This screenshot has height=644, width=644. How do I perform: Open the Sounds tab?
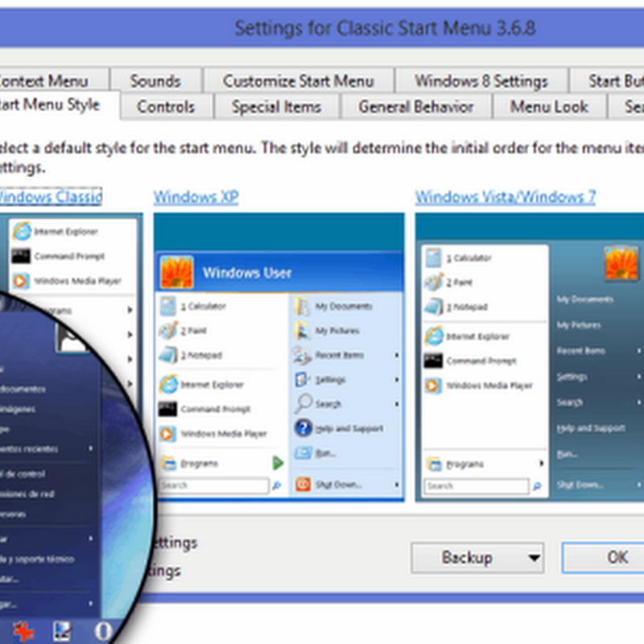coord(155,81)
